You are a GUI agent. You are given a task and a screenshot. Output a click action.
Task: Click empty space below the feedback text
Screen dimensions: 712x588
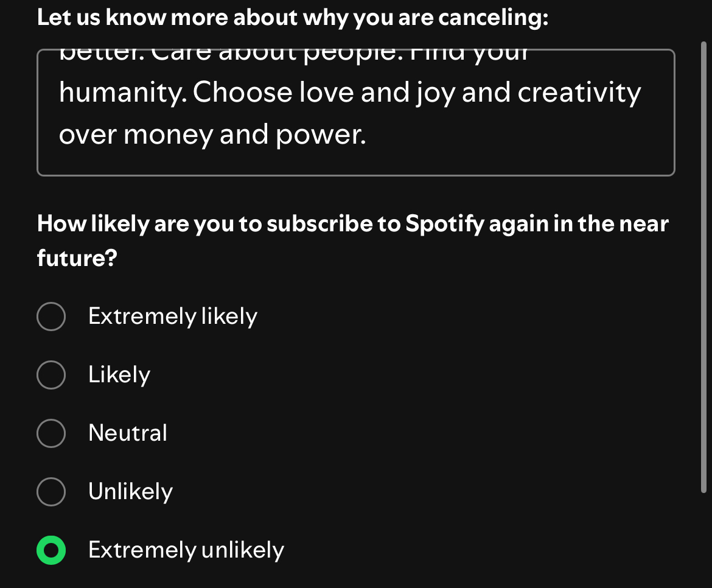click(x=355, y=161)
